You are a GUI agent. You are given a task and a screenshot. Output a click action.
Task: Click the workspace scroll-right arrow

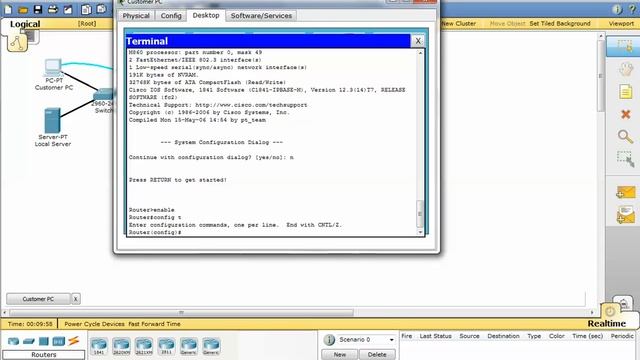(x=592, y=313)
